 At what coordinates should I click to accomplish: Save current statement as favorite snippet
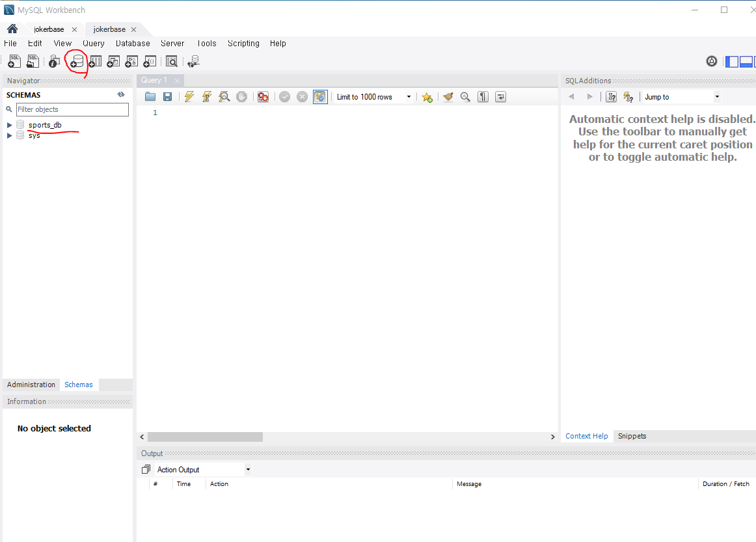pyautogui.click(x=427, y=97)
